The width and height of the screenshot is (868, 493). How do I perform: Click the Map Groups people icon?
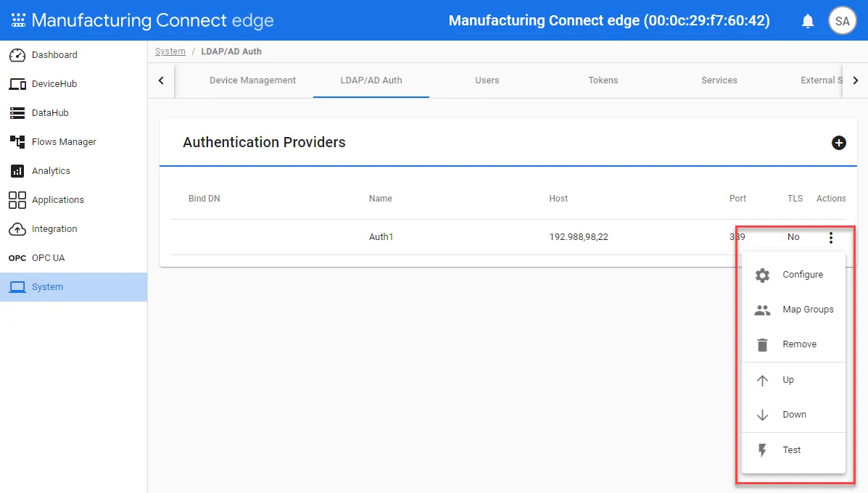(x=762, y=310)
